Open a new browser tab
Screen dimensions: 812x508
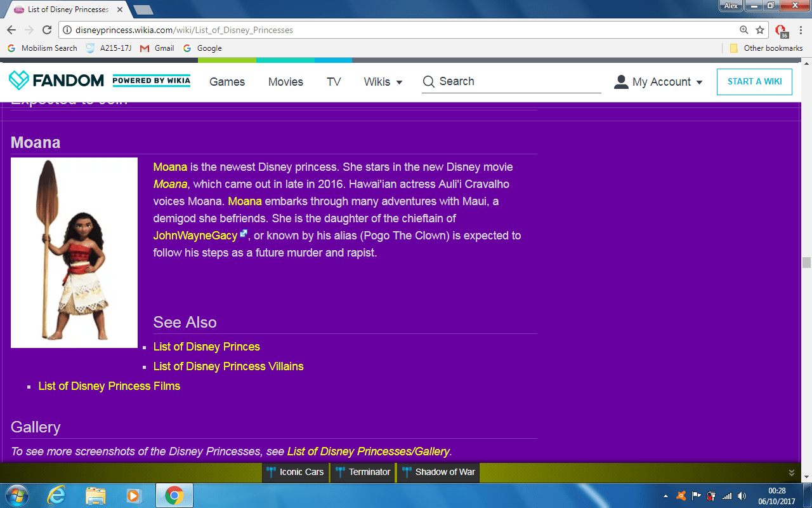click(x=143, y=10)
